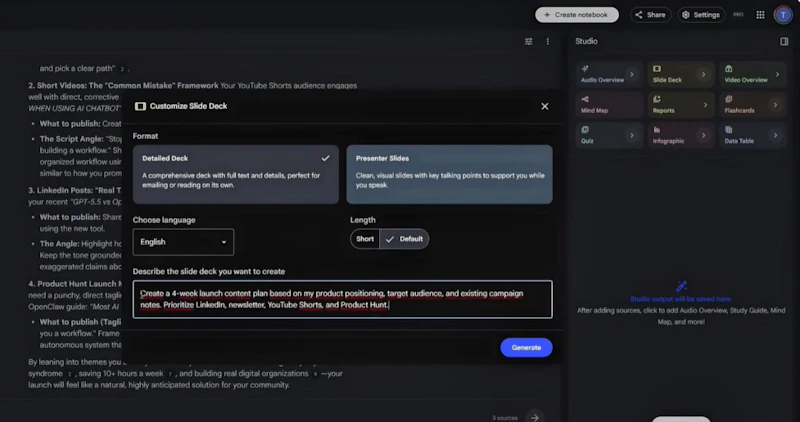Open the Share dialog
This screenshot has width=800, height=422.
click(650, 15)
